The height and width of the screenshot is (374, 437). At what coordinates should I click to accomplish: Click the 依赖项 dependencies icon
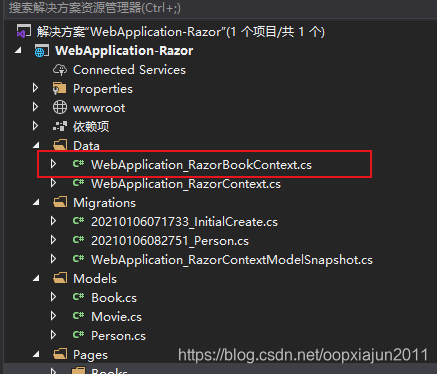click(x=60, y=126)
